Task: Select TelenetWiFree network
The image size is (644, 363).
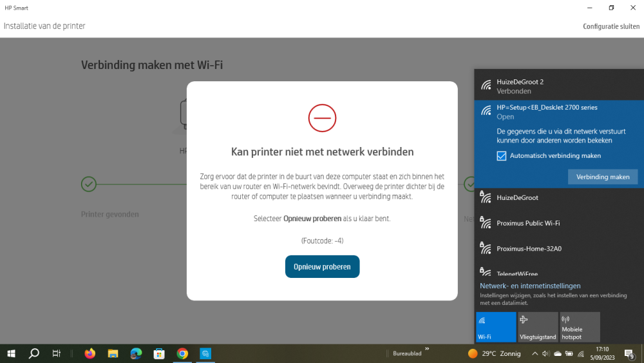Action: 559,271
